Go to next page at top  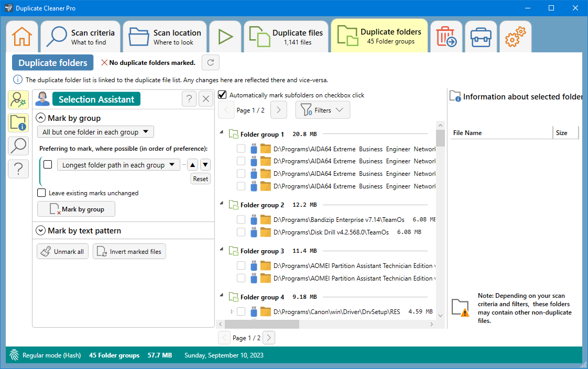[279, 110]
